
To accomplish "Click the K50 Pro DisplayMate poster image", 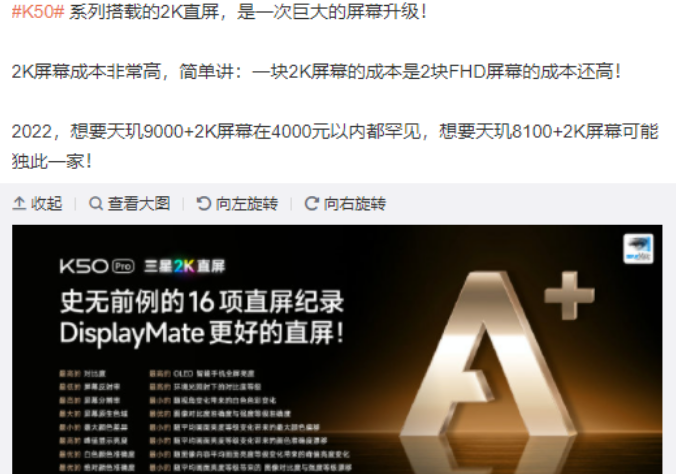I will pos(337,349).
